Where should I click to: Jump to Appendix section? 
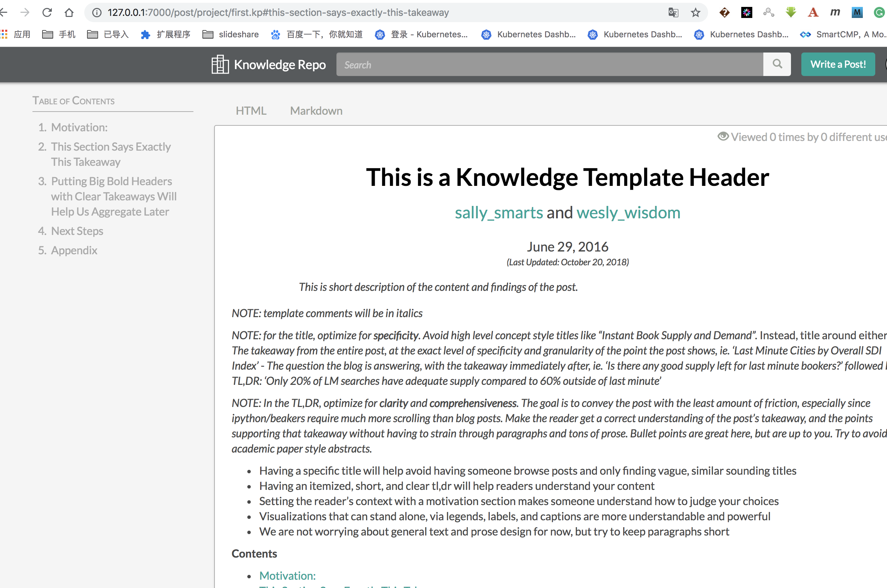pyautogui.click(x=74, y=250)
